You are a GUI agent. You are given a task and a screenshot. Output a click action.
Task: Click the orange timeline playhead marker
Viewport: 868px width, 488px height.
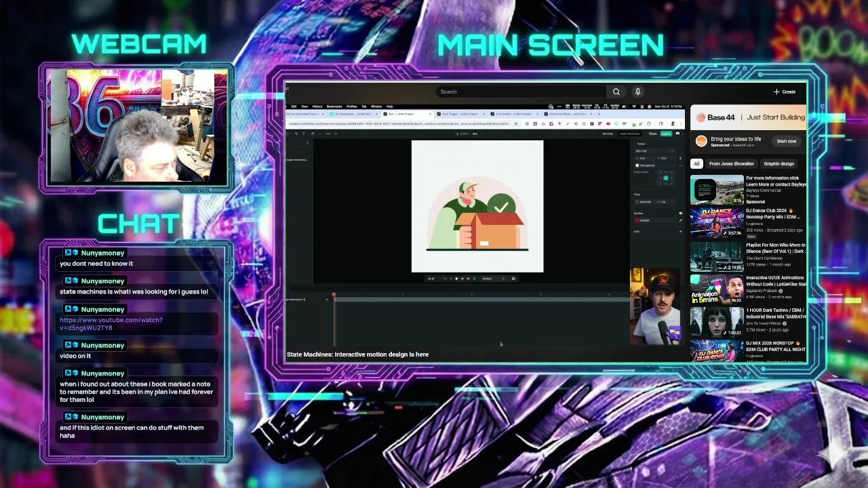point(334,296)
